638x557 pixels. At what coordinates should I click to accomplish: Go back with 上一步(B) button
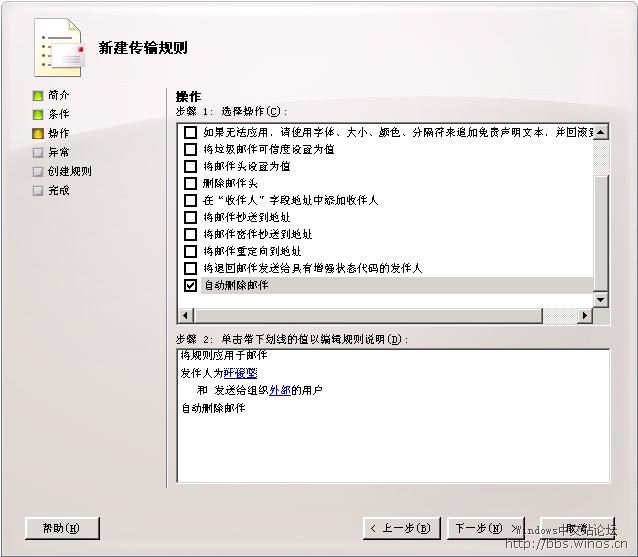pos(401,528)
